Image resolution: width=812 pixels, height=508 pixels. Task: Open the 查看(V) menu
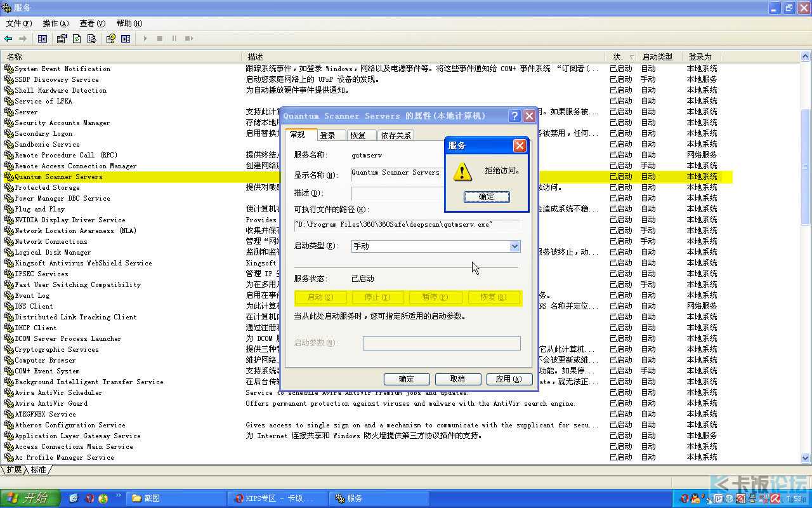[x=93, y=23]
